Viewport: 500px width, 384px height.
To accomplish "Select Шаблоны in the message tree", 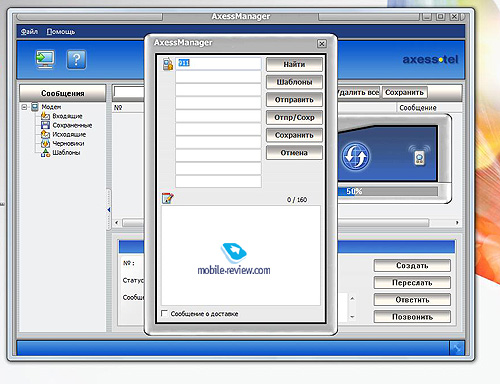I will coord(66,153).
